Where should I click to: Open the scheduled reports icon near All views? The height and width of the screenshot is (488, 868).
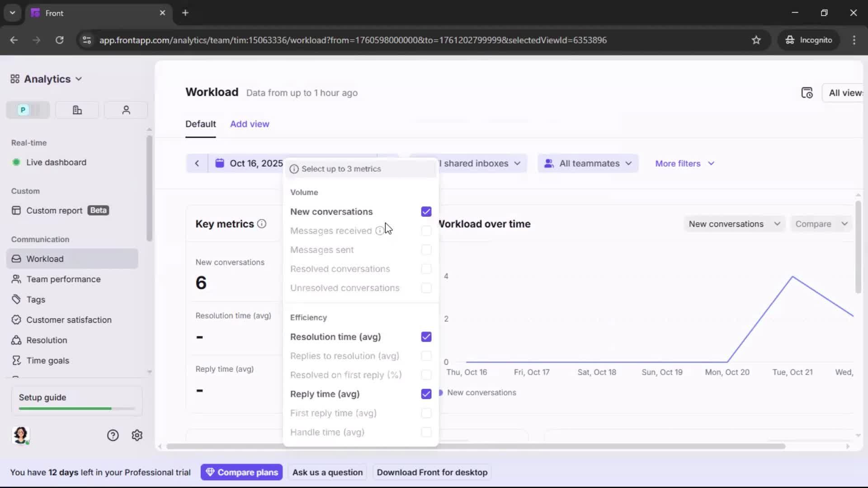tap(807, 92)
